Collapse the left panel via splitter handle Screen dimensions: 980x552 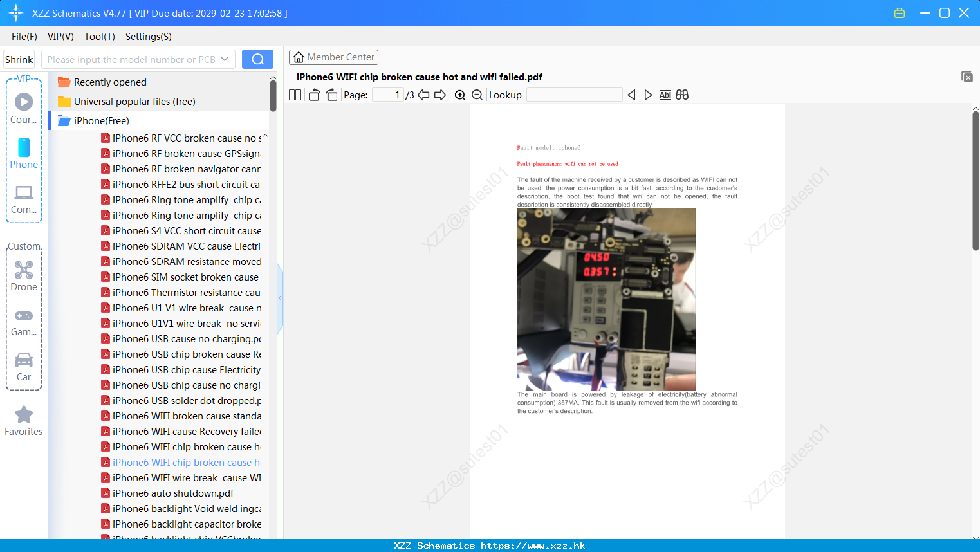[280, 298]
